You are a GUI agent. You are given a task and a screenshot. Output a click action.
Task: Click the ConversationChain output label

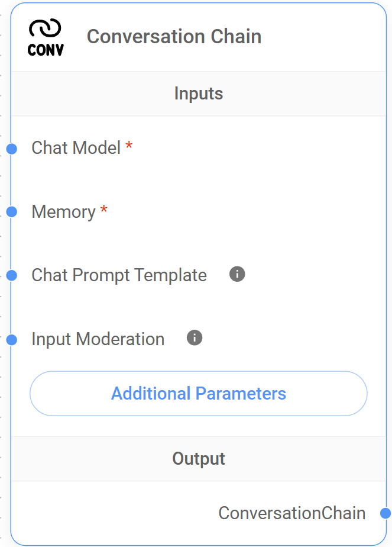292,513
